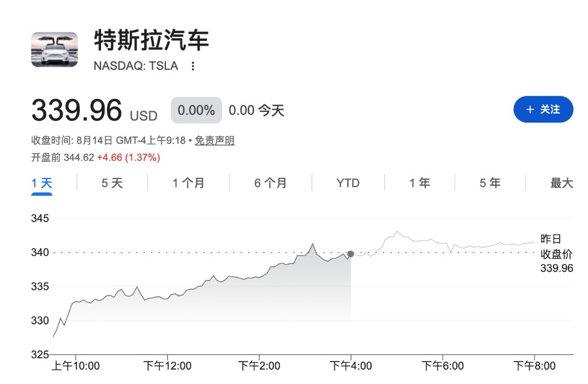Click the 特斯拉汽车 company title
588x384 pixels.
click(x=151, y=40)
